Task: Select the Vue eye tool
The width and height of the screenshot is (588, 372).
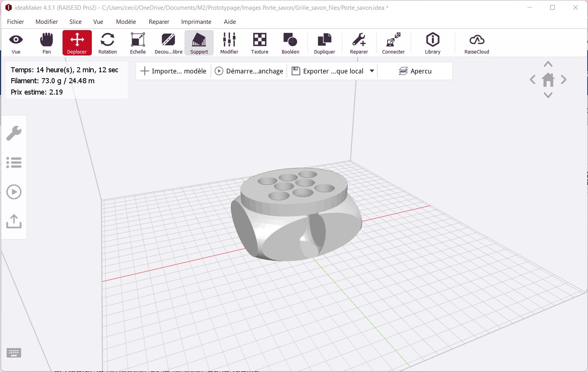Action: coord(16,43)
